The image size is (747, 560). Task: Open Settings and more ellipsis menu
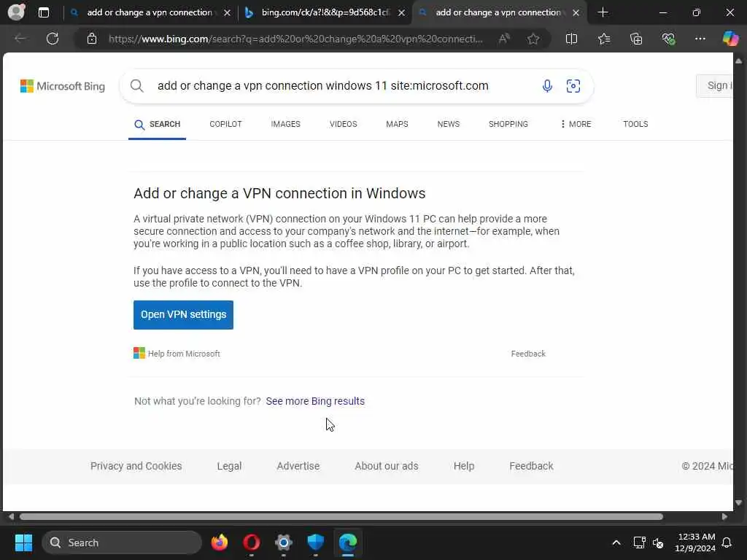click(x=700, y=39)
